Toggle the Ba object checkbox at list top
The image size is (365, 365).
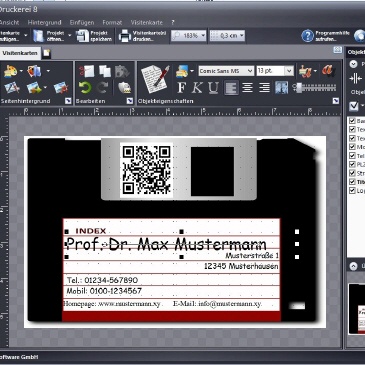[352, 121]
